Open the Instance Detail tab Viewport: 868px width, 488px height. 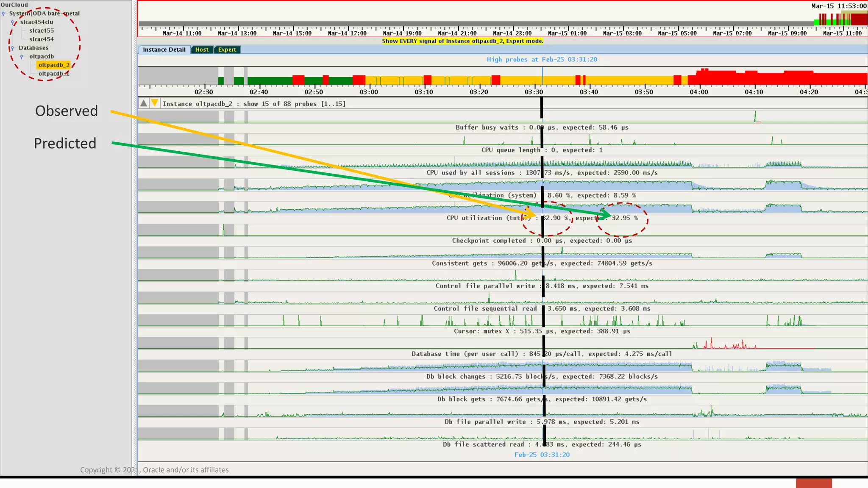click(164, 50)
